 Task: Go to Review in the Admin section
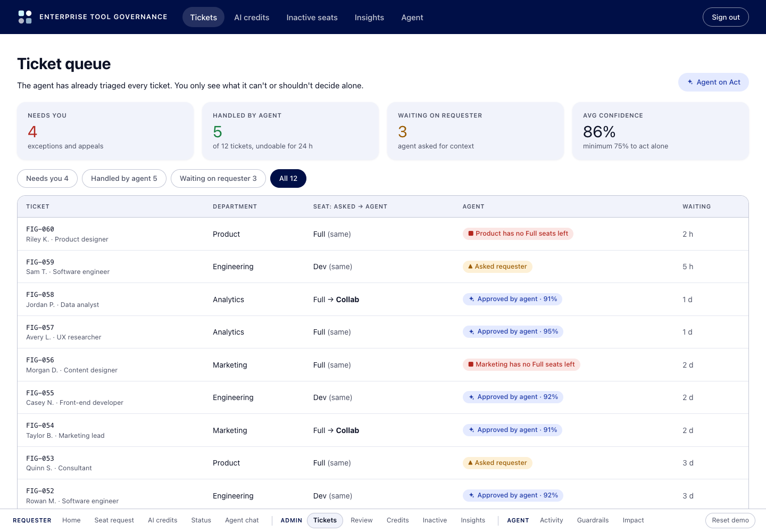tap(362, 520)
